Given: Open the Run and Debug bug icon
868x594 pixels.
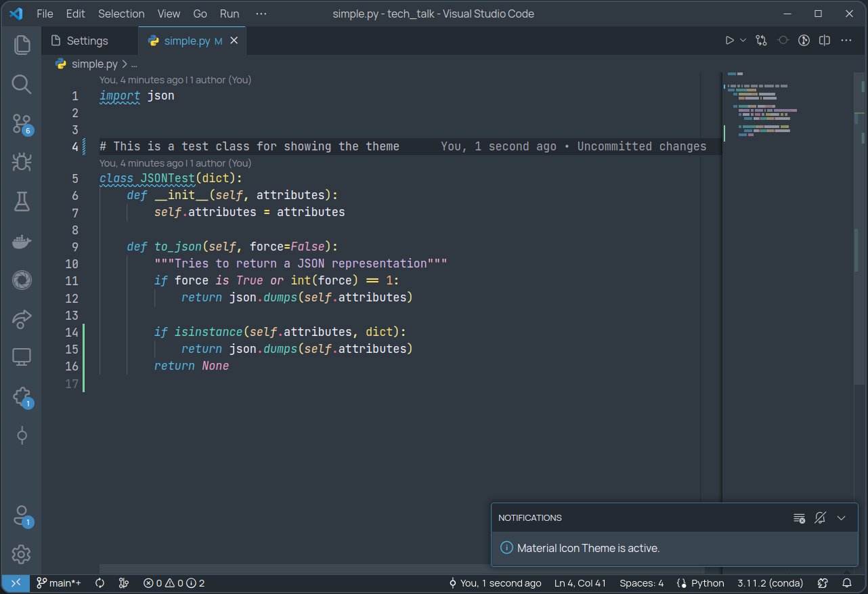Looking at the screenshot, I should click(22, 162).
